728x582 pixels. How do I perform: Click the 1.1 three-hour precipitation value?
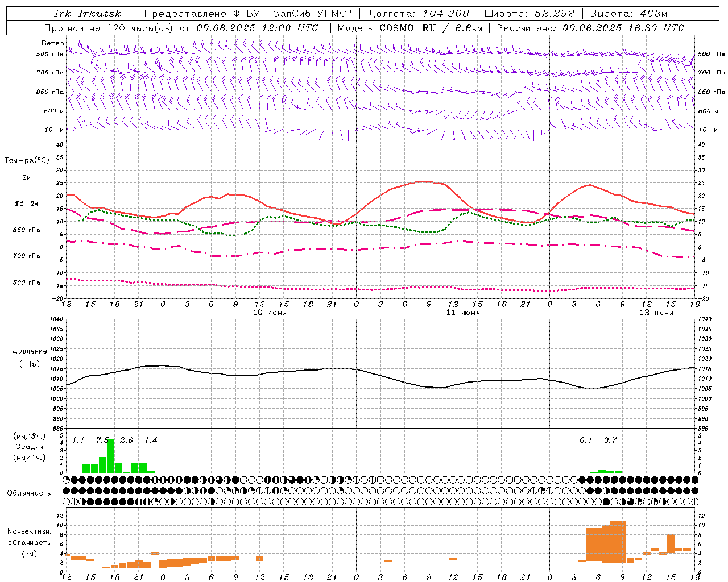tap(78, 440)
